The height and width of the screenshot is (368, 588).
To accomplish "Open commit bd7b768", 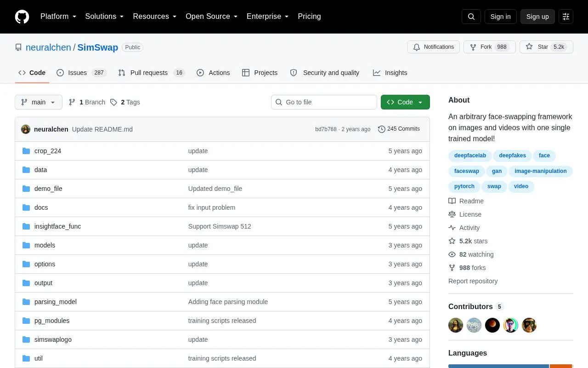I will coord(326,129).
